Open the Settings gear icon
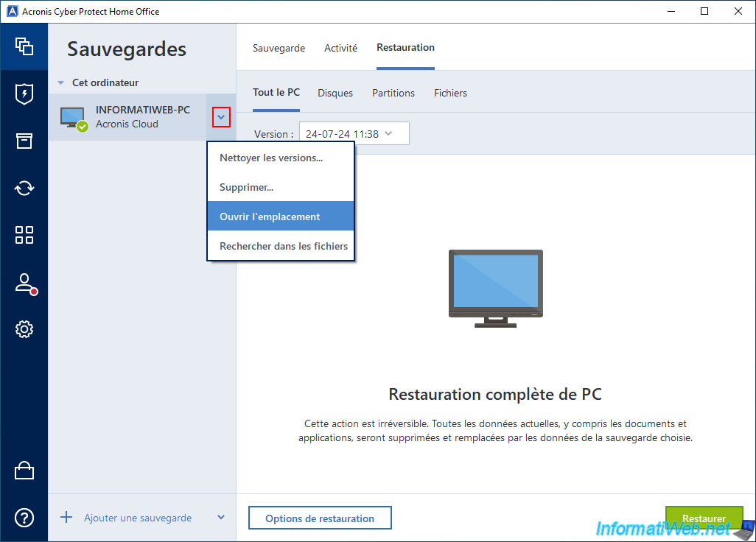 (24, 329)
